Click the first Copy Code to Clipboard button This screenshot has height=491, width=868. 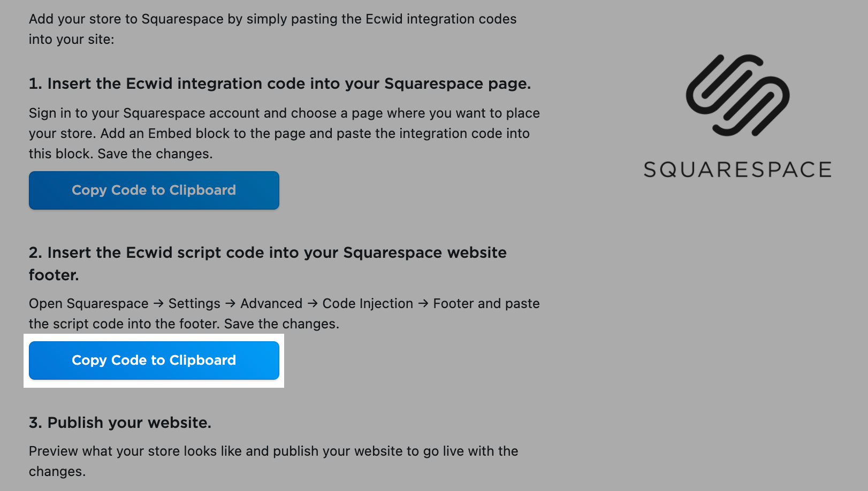[154, 190]
